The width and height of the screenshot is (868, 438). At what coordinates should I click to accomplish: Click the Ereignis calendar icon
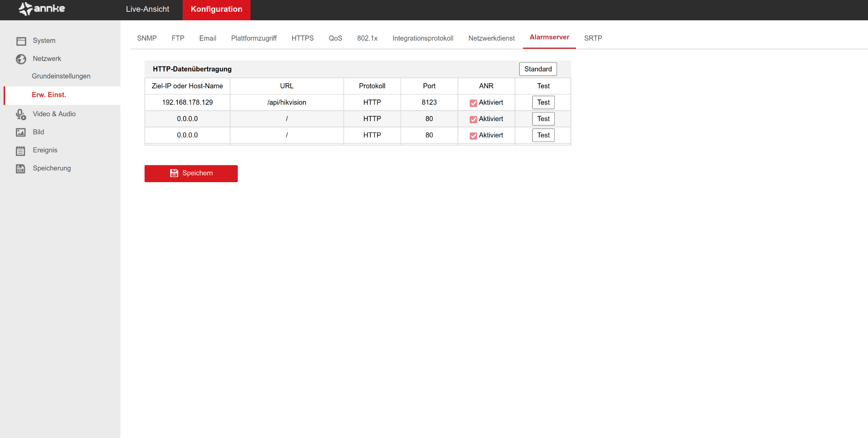tap(21, 151)
